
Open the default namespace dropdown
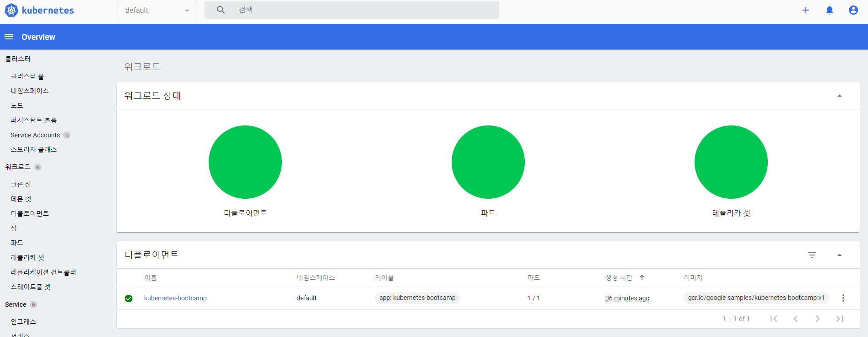[157, 10]
